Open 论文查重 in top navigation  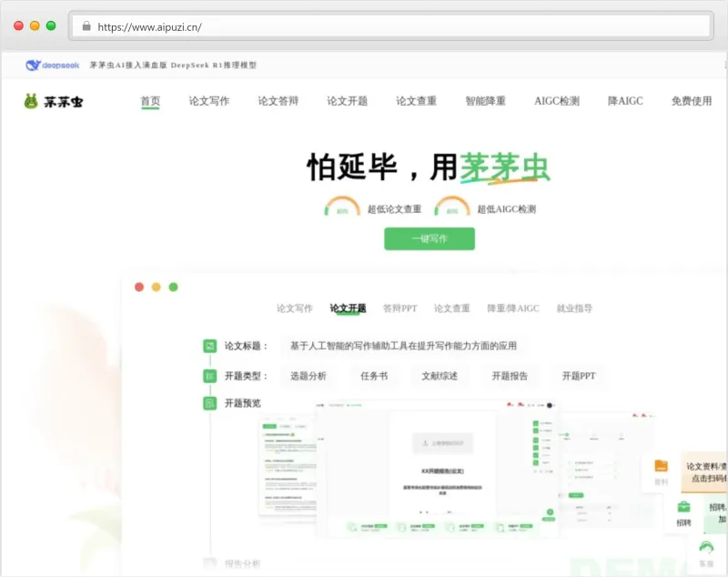pyautogui.click(x=416, y=101)
